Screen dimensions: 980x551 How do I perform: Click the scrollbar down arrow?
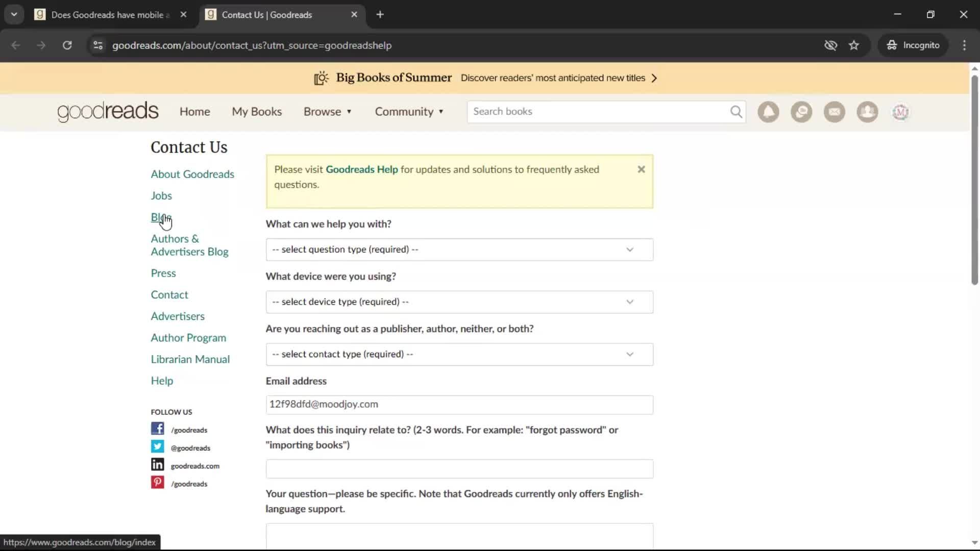974,543
